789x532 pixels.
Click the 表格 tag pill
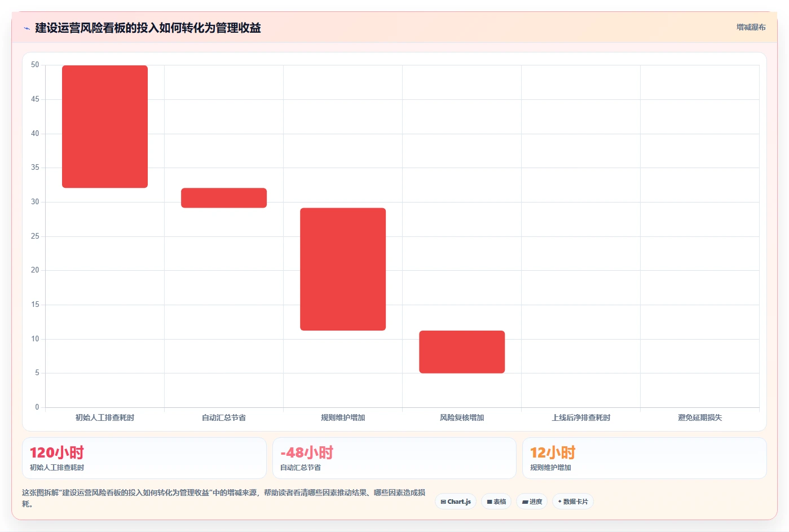pos(496,502)
